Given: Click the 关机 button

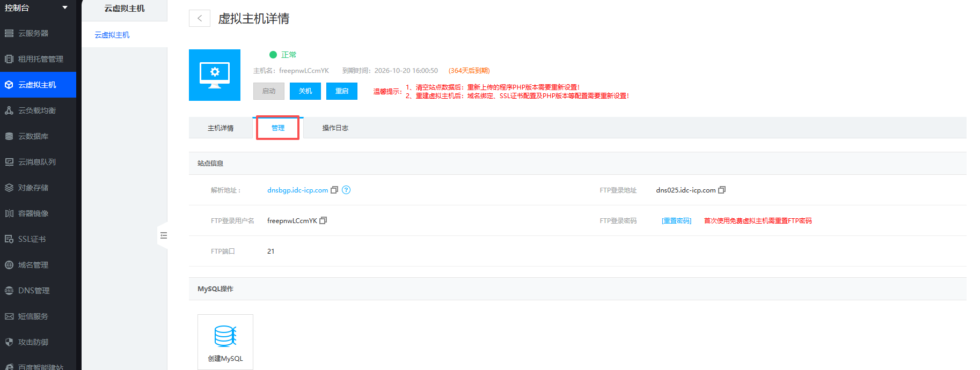Looking at the screenshot, I should [x=305, y=91].
